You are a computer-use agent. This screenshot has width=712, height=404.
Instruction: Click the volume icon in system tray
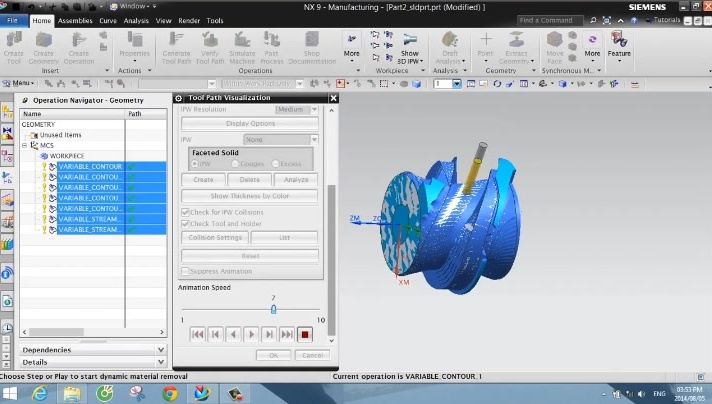[642, 394]
